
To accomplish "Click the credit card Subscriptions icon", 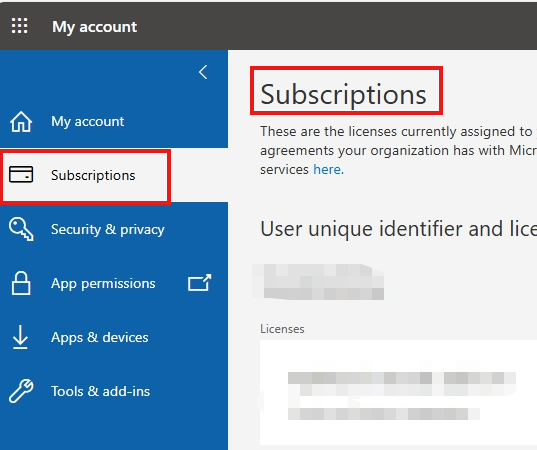I will pyautogui.click(x=21, y=175).
